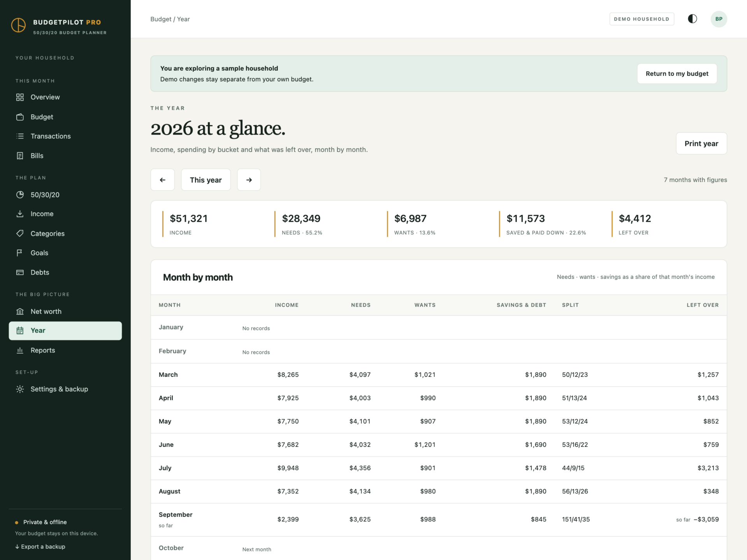Image resolution: width=747 pixels, height=560 pixels.
Task: Click the July row month name
Action: point(165,468)
